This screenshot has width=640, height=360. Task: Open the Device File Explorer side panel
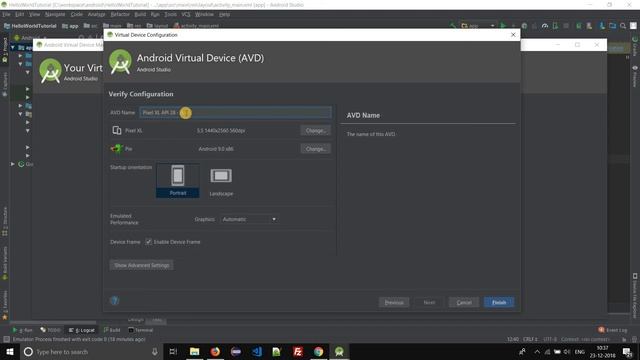(635, 296)
